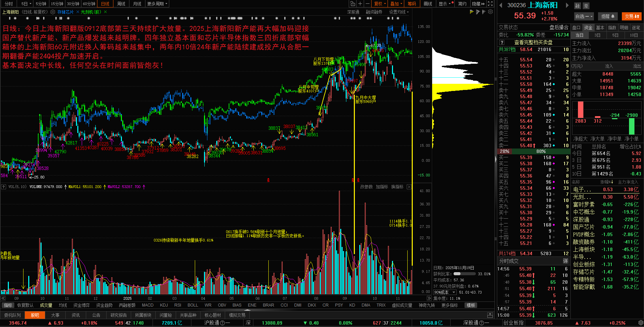The height and width of the screenshot is (327, 644).
Task: Switch to the 分时 timeframe tab
Action: [9, 4]
